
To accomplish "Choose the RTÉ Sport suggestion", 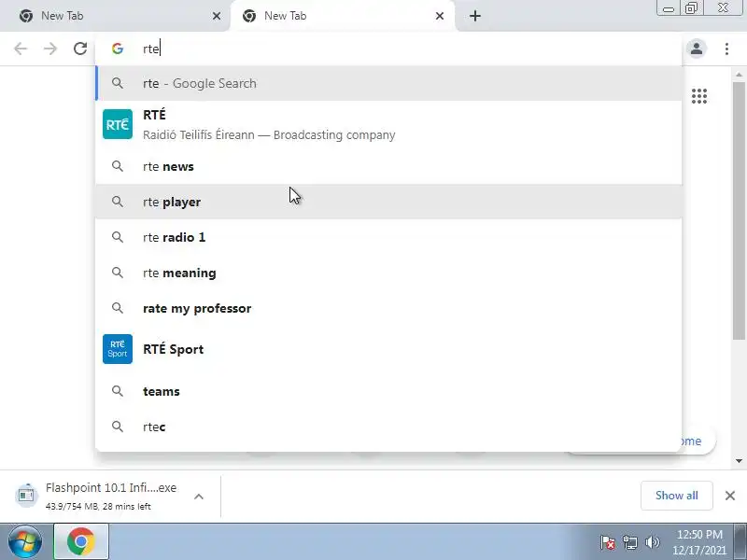I will pos(388,349).
